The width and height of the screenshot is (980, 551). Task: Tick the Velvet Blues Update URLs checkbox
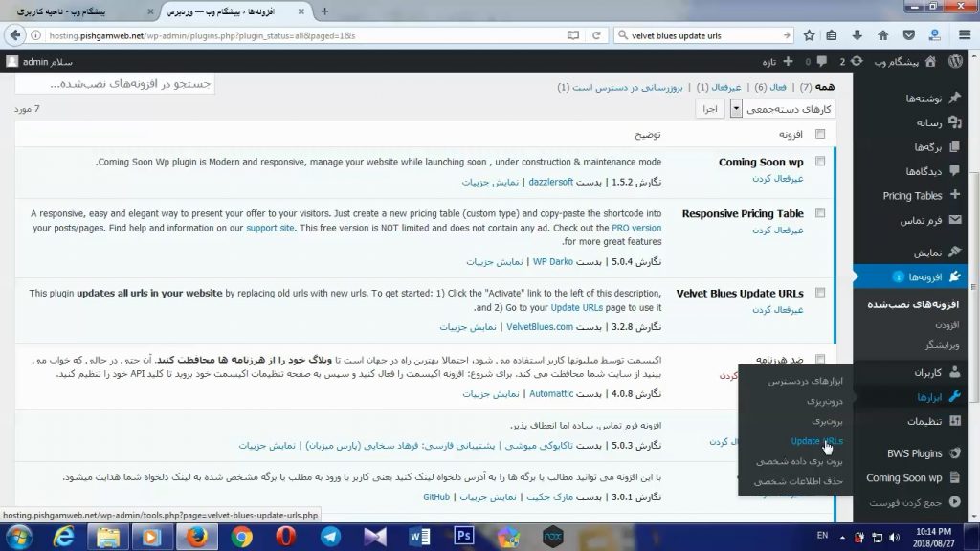coord(820,293)
